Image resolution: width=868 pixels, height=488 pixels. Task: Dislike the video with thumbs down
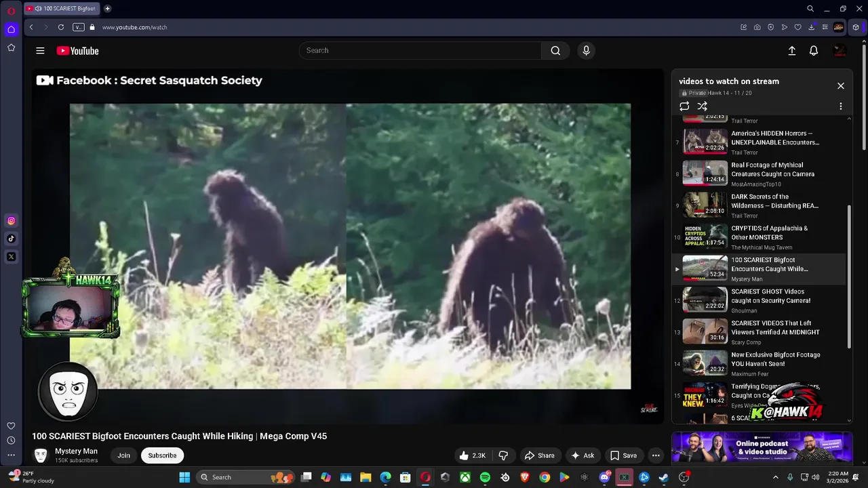click(503, 455)
